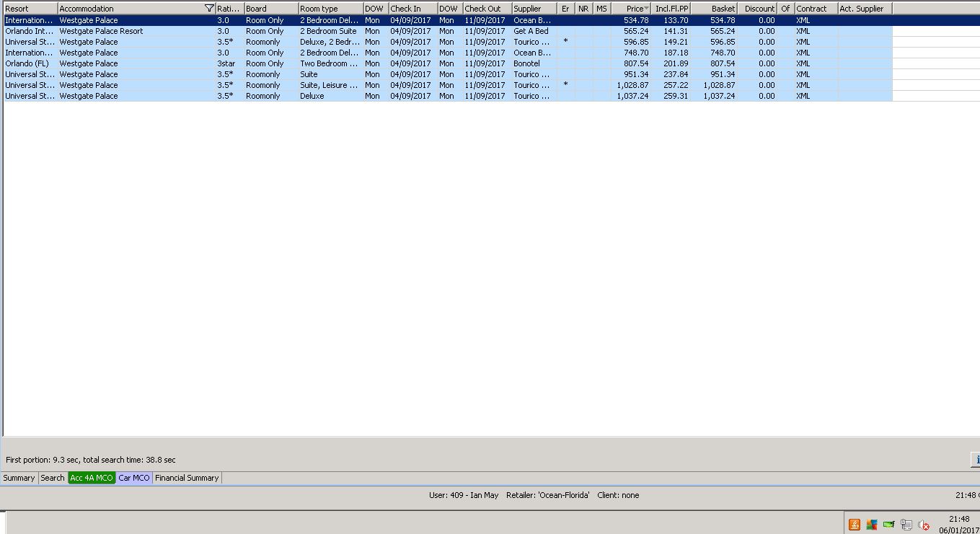This screenshot has width=980, height=534.
Task: Click the Er column header
Action: tap(566, 9)
